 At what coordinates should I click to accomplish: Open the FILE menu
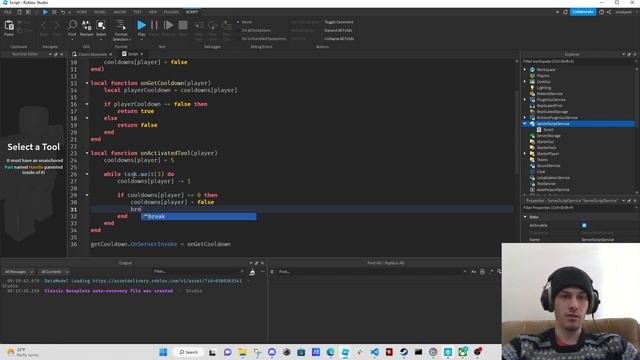(7, 12)
